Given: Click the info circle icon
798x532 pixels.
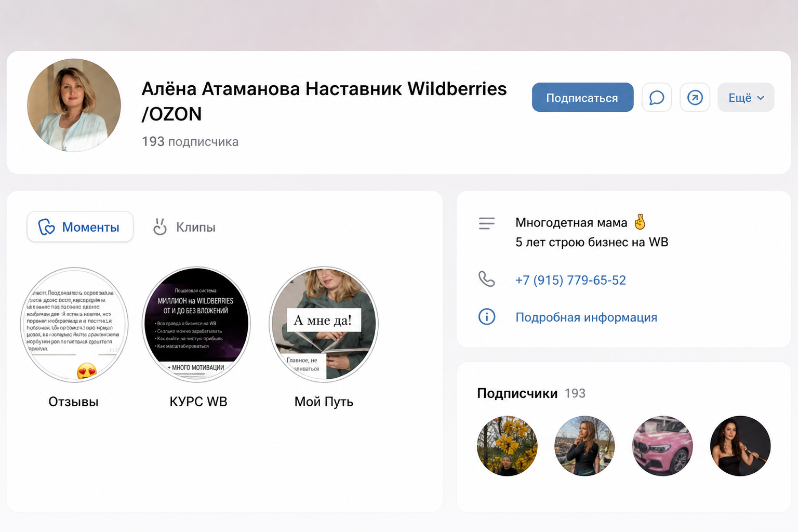Looking at the screenshot, I should click(487, 316).
